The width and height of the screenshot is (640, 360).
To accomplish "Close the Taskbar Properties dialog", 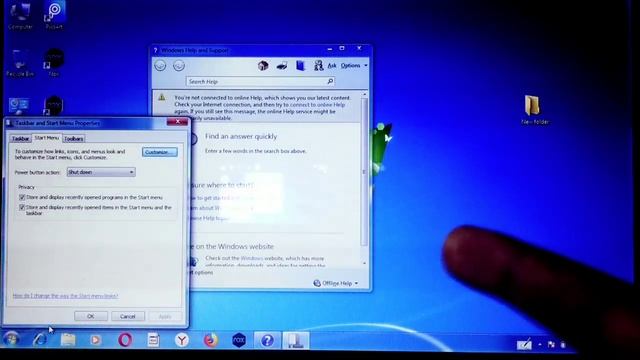I will [178, 122].
